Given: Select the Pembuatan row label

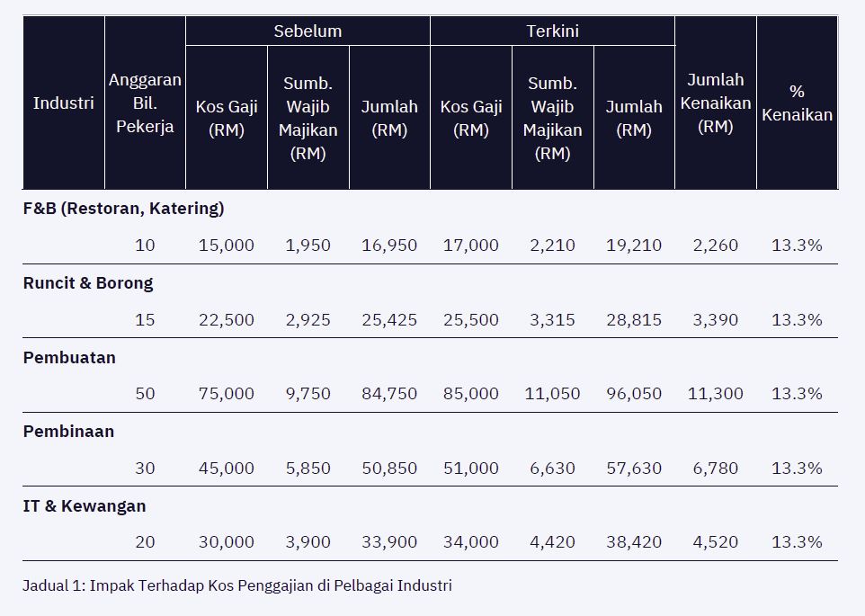Looking at the screenshot, I should point(69,357).
